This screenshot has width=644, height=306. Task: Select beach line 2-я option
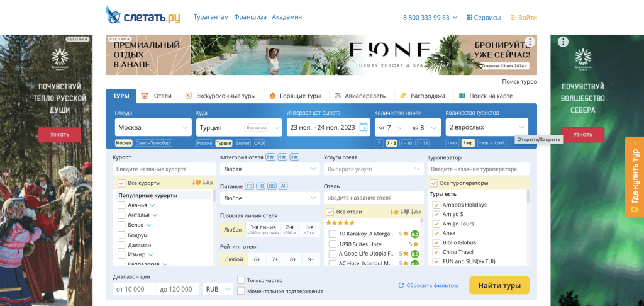pos(289,229)
